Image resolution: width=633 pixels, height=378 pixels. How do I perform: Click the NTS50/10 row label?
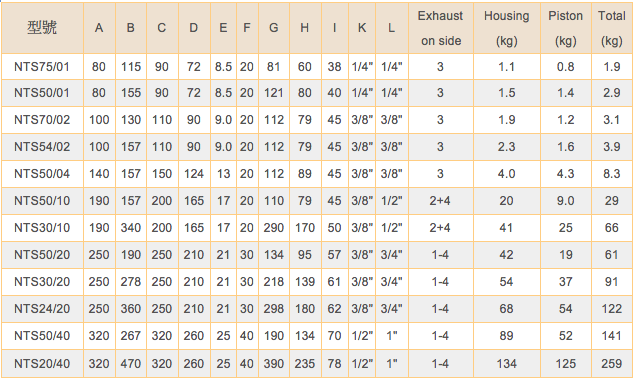[42, 201]
